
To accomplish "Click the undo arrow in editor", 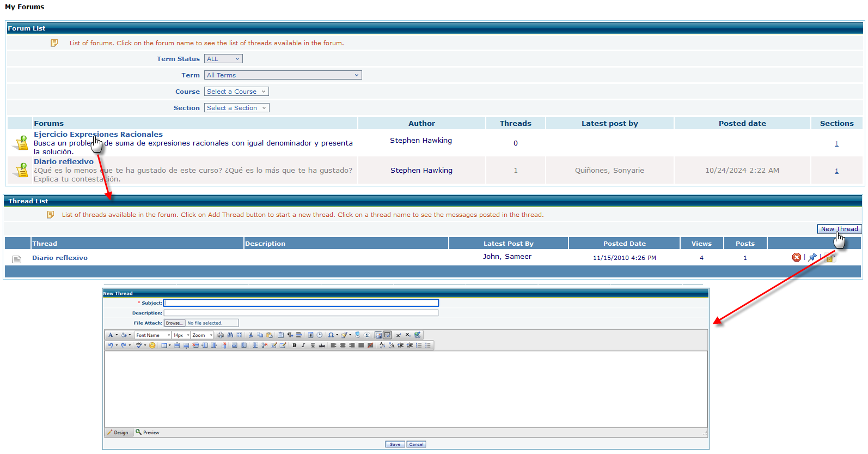I will tap(111, 345).
